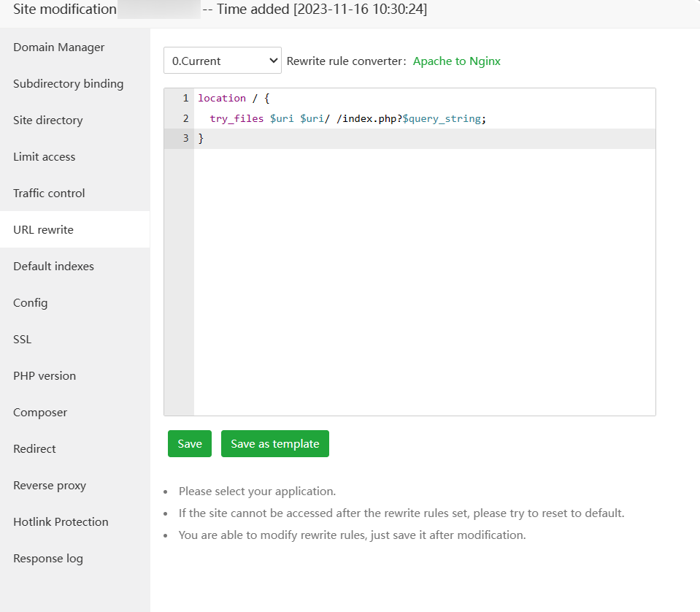Switch to the Config tab
The image size is (700, 612).
(x=30, y=303)
